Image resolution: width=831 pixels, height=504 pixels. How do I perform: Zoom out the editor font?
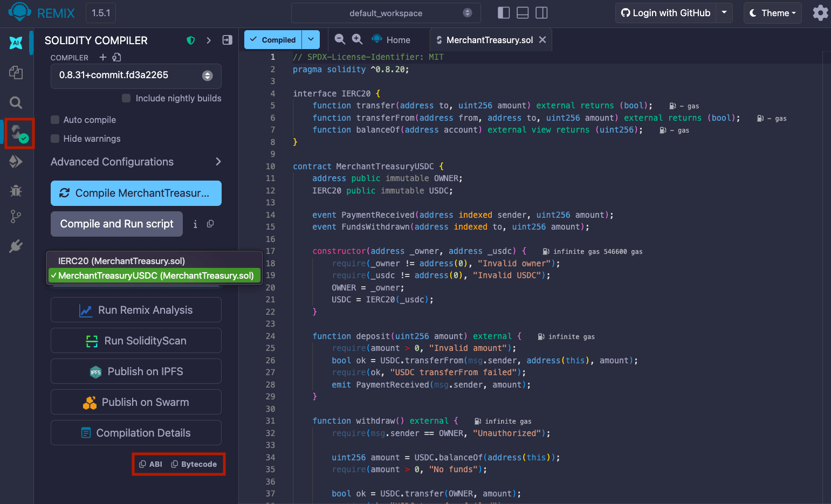tap(340, 39)
